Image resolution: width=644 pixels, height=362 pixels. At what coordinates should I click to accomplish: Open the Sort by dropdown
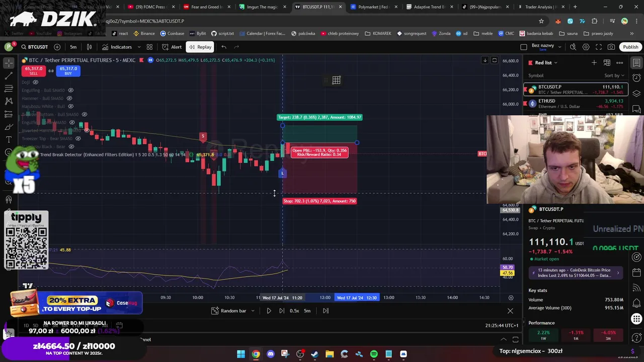[614, 75]
